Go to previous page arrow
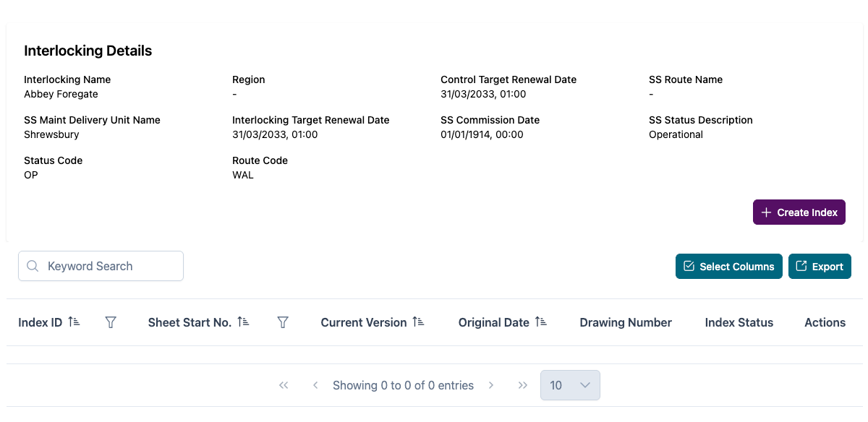Screen dimensions: 868x422 point(315,385)
